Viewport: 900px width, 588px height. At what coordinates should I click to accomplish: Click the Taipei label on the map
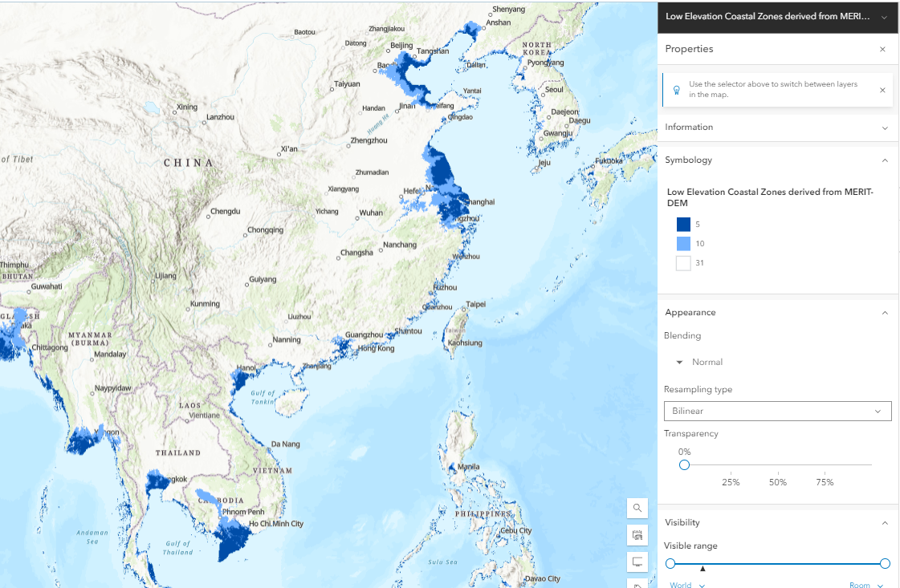point(475,304)
